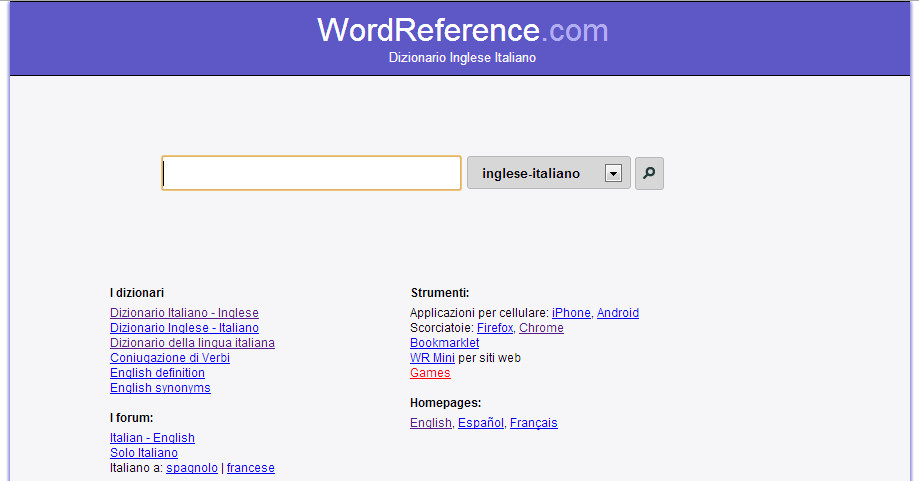The width and height of the screenshot is (919, 481).
Task: Open the Android app link
Action: pos(618,313)
